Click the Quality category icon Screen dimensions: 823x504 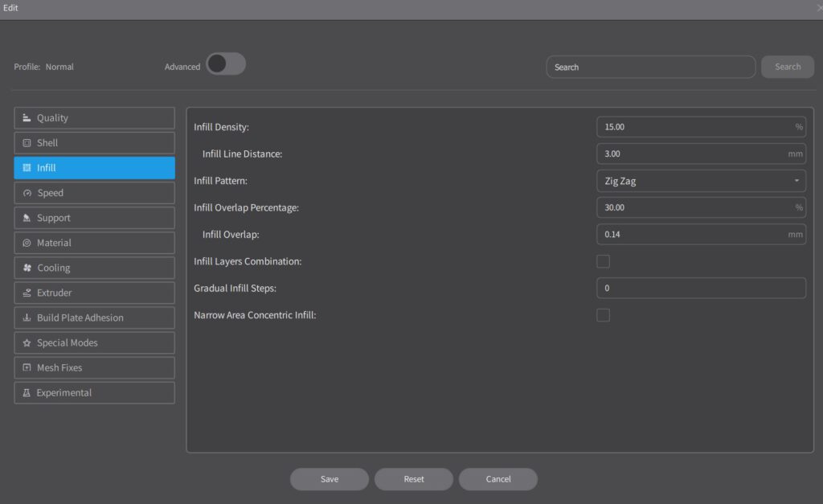(27, 118)
